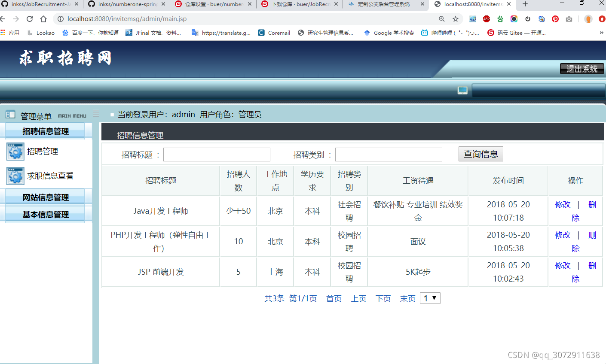
Task: Go to 末页 last page link
Action: click(408, 298)
